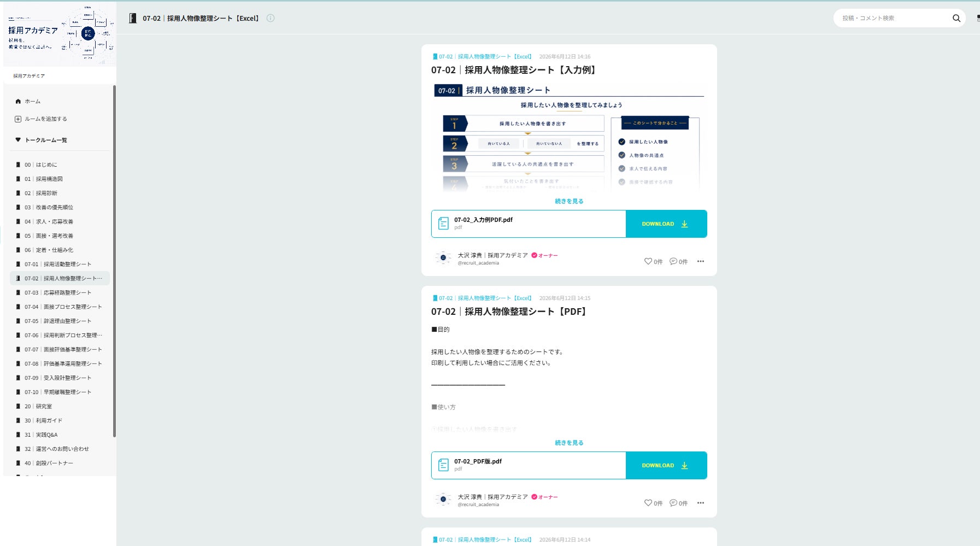This screenshot has height=546, width=980.
Task: Open the 30｜利用ガイド room
Action: point(60,420)
